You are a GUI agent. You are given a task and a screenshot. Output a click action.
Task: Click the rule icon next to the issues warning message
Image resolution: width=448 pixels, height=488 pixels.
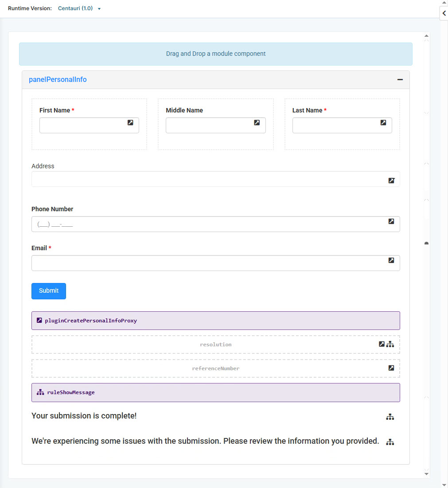[x=390, y=442]
